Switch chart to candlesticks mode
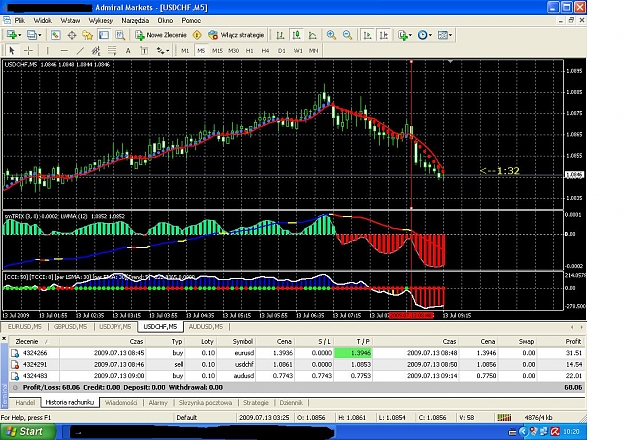Image resolution: width=625 pixels, height=440 pixels. 296,35
